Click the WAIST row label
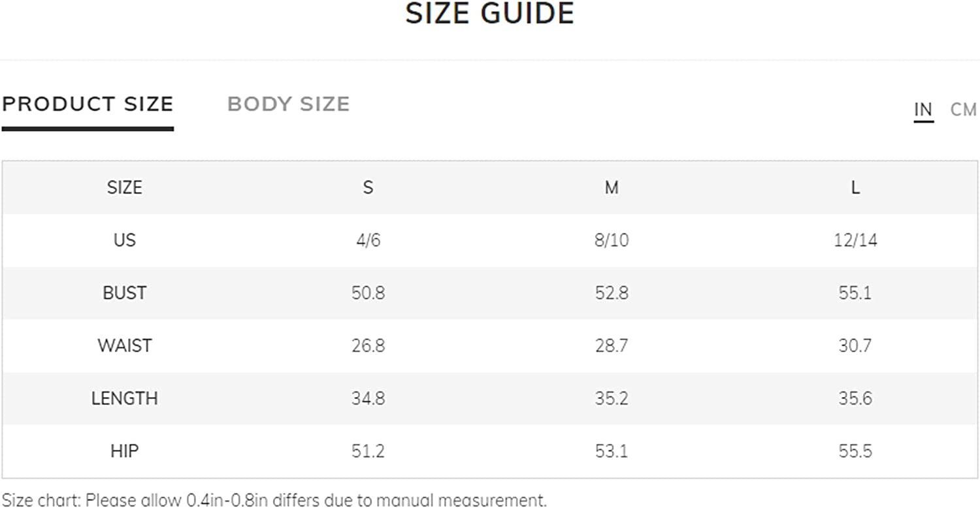The image size is (980, 508). [124, 345]
